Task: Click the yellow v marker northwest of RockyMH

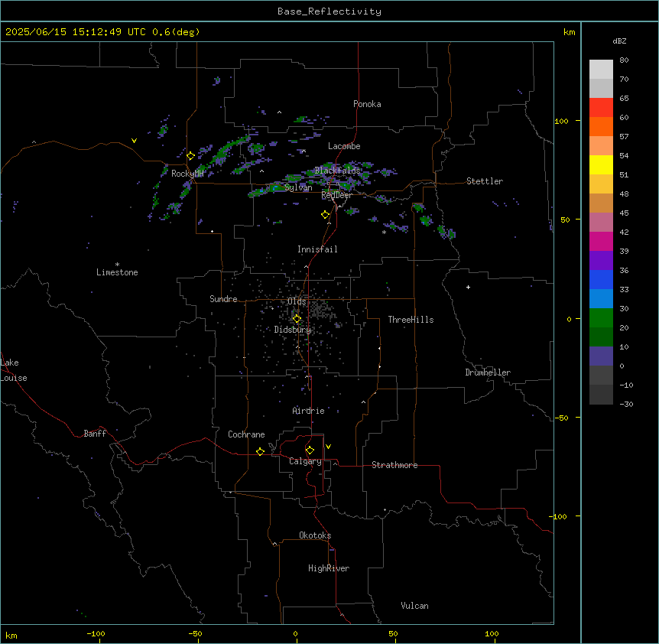Action: click(134, 141)
